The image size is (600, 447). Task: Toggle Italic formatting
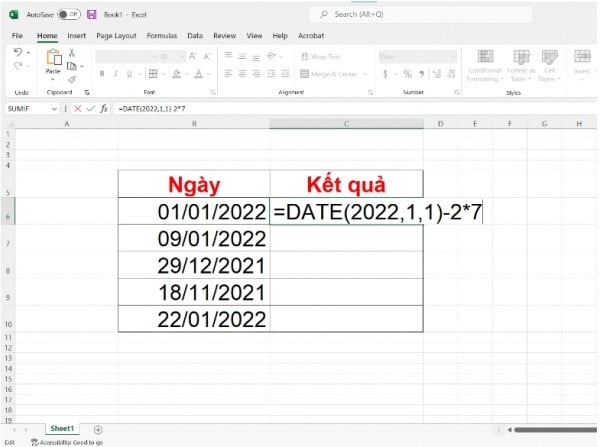(116, 73)
